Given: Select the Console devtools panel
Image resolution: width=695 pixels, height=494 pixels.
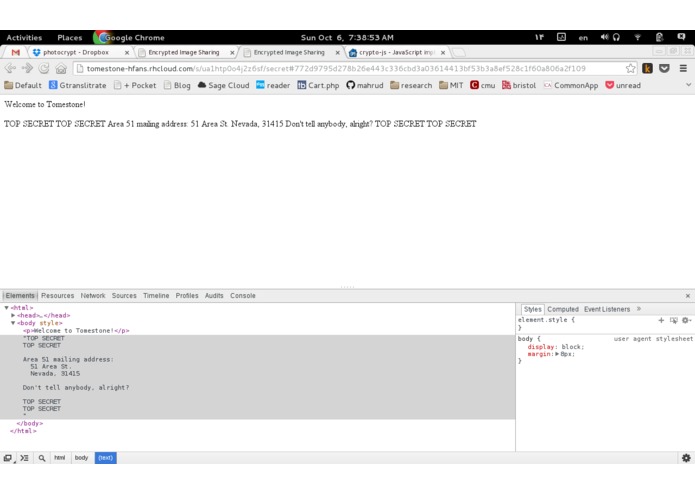Looking at the screenshot, I should (x=243, y=296).
